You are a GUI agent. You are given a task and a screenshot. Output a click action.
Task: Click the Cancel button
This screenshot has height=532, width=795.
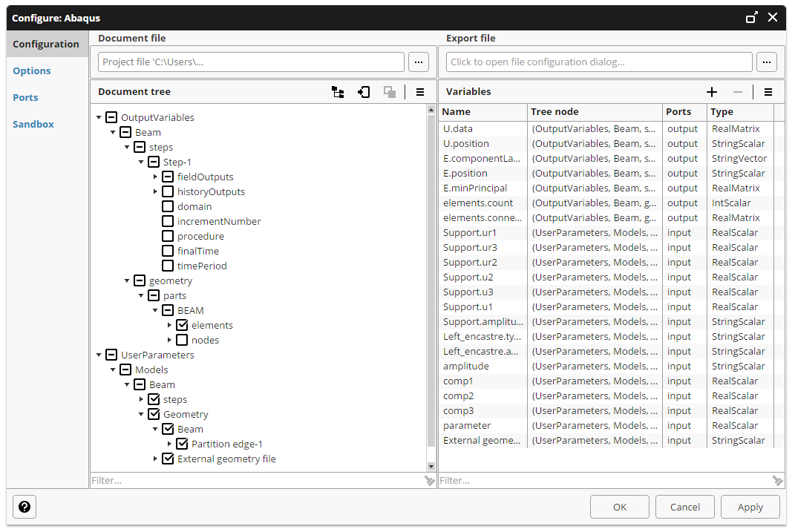(x=685, y=508)
